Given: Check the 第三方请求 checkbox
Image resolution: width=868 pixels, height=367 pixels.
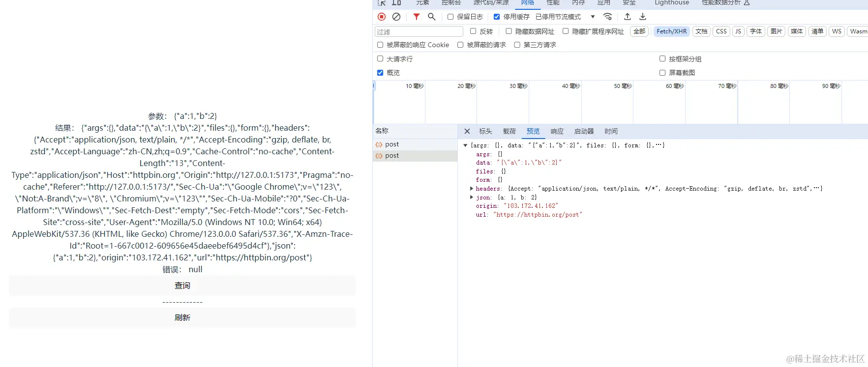Looking at the screenshot, I should point(517,45).
